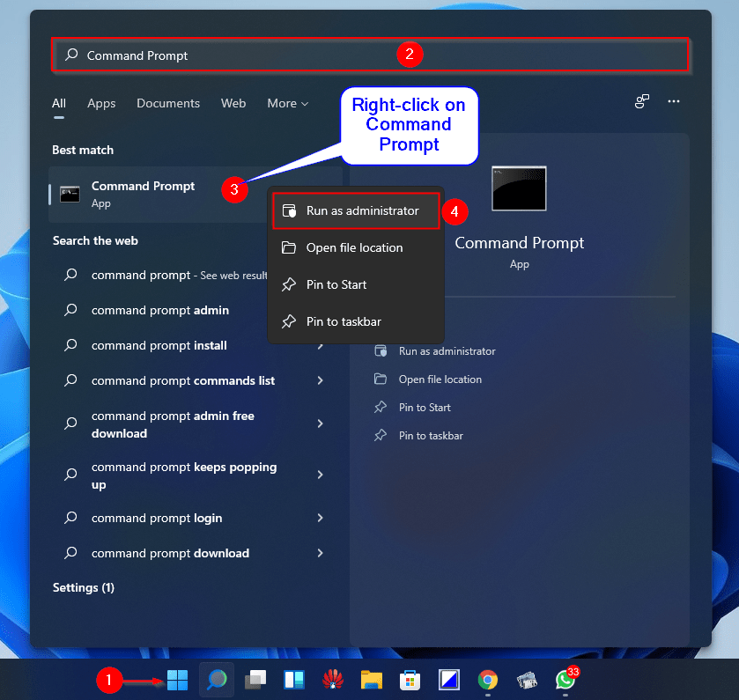Launch Google Chrome from taskbar
Viewport: 739px width, 700px height.
click(488, 681)
